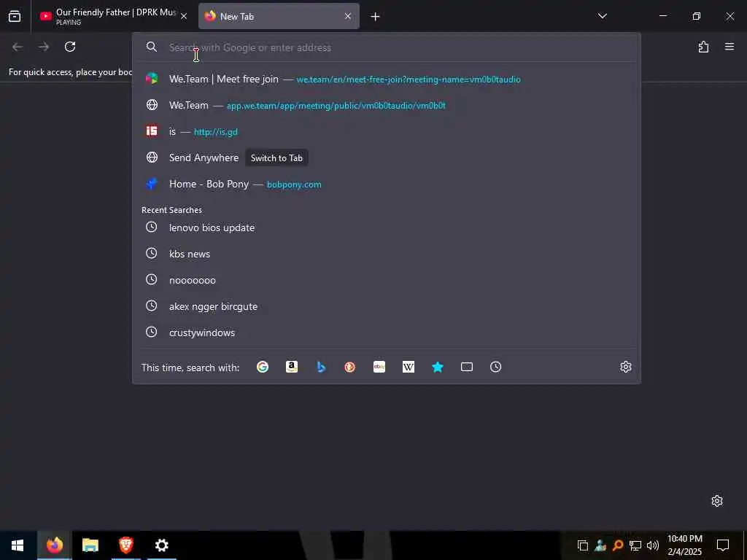The image size is (747, 560).
Task: Select recent search 'lenovo bios update'
Action: coord(386,227)
